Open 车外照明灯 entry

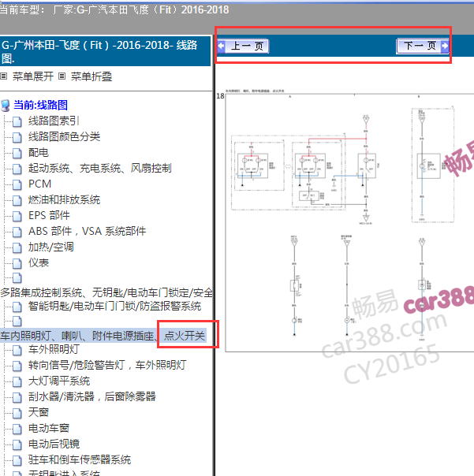tap(54, 349)
